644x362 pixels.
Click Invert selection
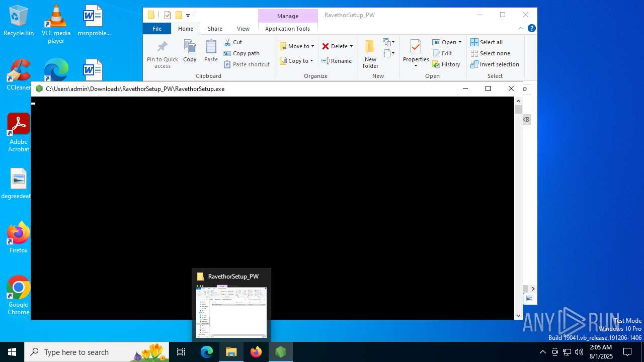pos(495,64)
